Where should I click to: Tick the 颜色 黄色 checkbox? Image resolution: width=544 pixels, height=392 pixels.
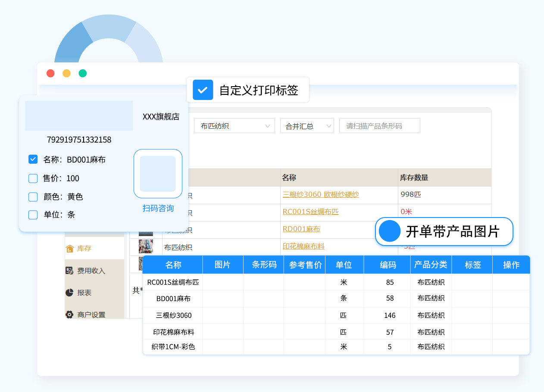[33, 197]
